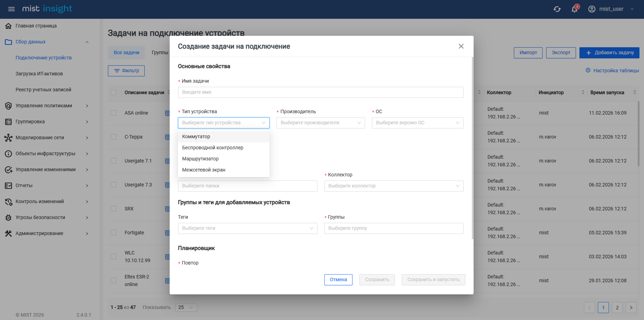
Task: Click the Импорт button
Action: [x=528, y=53]
